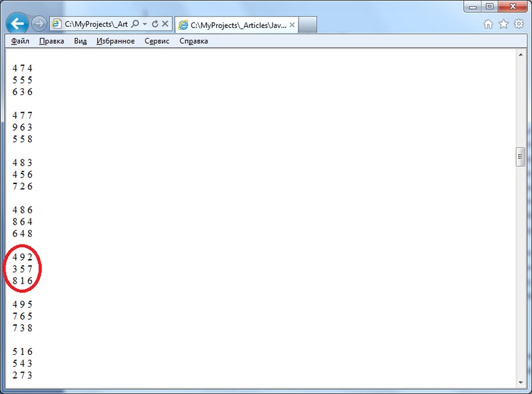532x394 pixels.
Task: Refresh the page using the reload icon
Action: tap(155, 25)
